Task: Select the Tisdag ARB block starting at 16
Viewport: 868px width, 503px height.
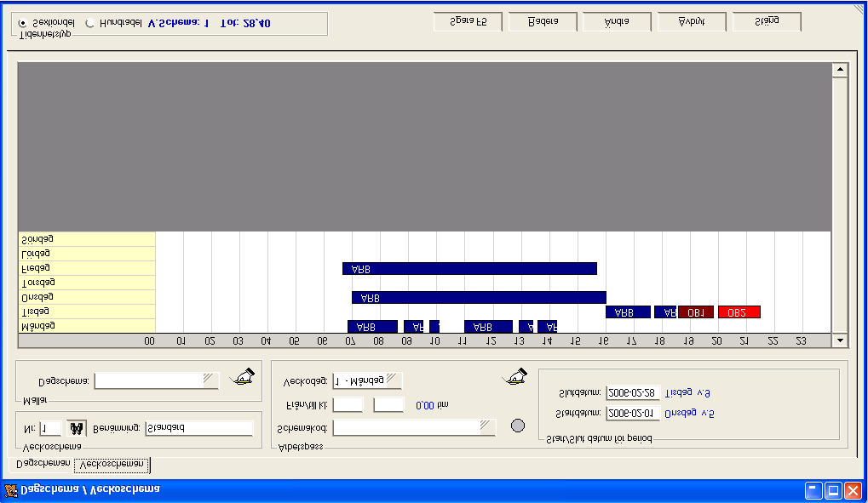Action: 629,312
